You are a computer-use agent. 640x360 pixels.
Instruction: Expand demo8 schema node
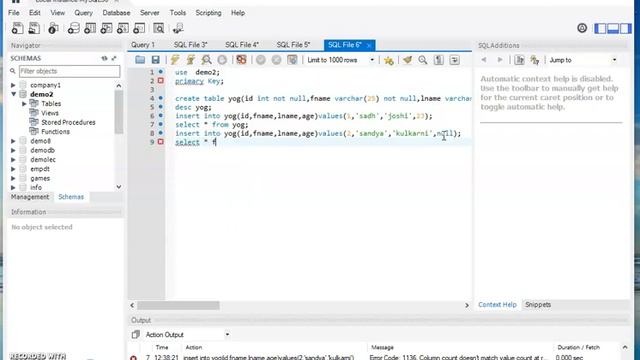click(13, 141)
